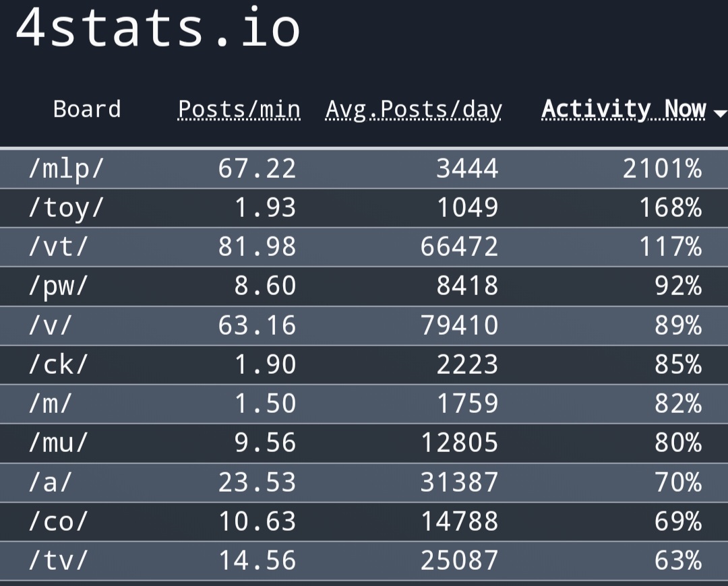This screenshot has height=586, width=728.
Task: Select the /m/ board row
Action: point(364,403)
